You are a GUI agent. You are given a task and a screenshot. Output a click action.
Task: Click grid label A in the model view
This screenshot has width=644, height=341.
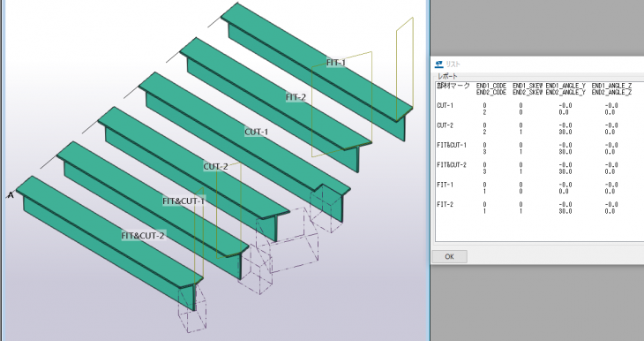click(11, 195)
